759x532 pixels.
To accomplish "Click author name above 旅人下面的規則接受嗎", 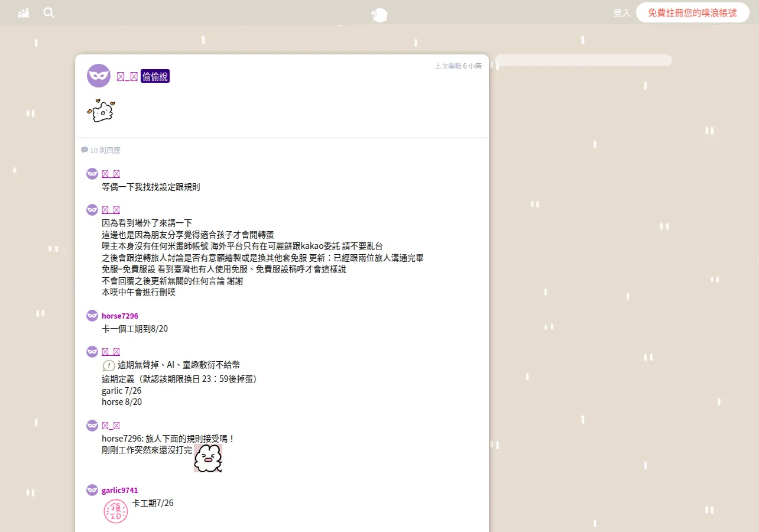I will coord(111,426).
